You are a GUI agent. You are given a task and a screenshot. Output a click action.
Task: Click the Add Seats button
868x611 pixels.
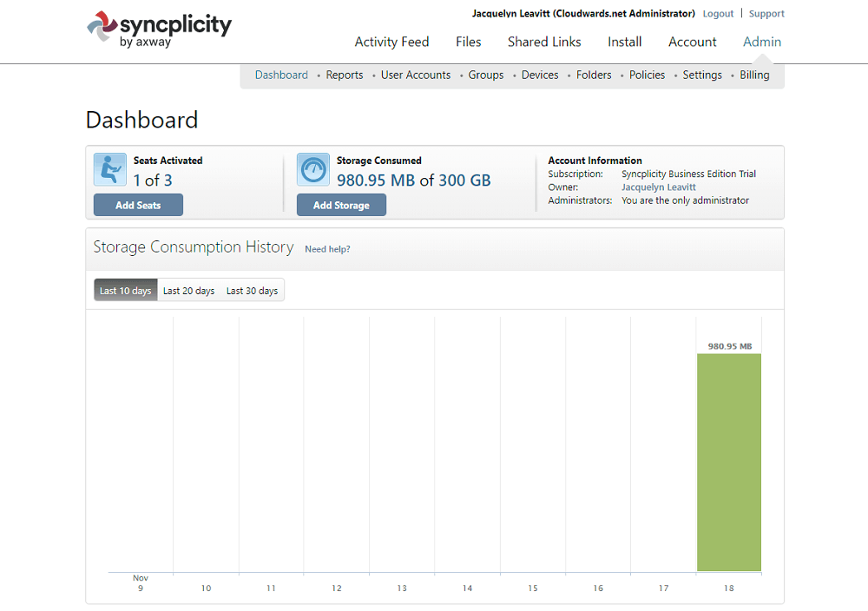(x=138, y=205)
